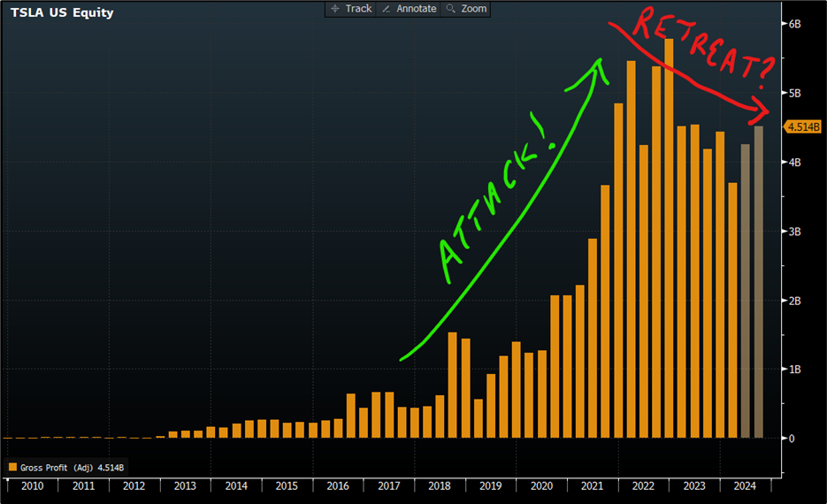The width and height of the screenshot is (827, 504).
Task: Open the Annotate tool
Action: (410, 9)
